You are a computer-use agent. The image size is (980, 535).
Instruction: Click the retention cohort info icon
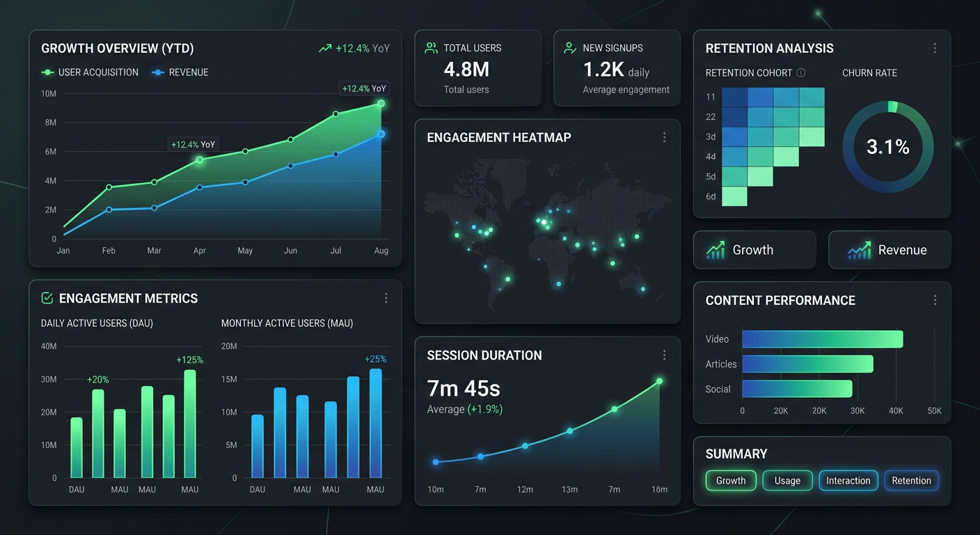[x=801, y=72]
